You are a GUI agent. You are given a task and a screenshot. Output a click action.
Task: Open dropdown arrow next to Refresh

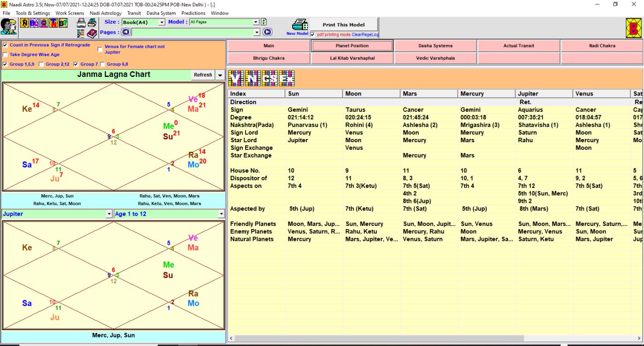pyautogui.click(x=220, y=75)
